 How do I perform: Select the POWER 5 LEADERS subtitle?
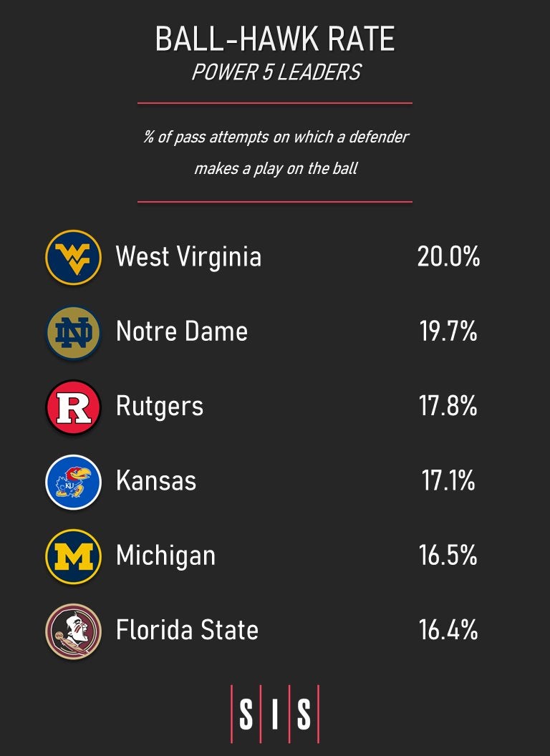275,72
